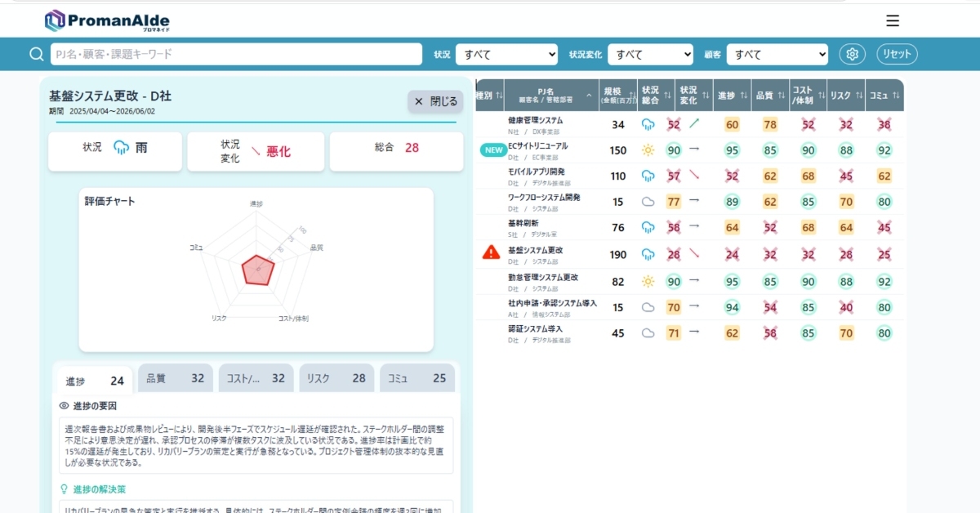This screenshot has width=980, height=513.
Task: Open the 状況変化 filter dropdown
Action: coord(650,55)
